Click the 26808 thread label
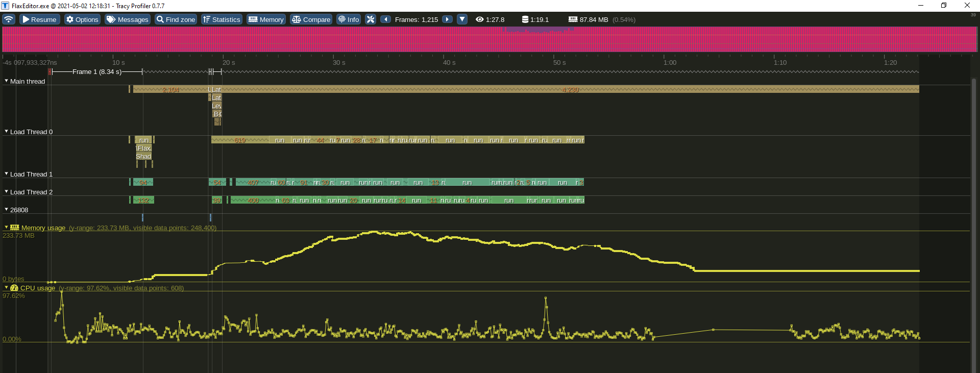980x373 pixels. pos(19,210)
